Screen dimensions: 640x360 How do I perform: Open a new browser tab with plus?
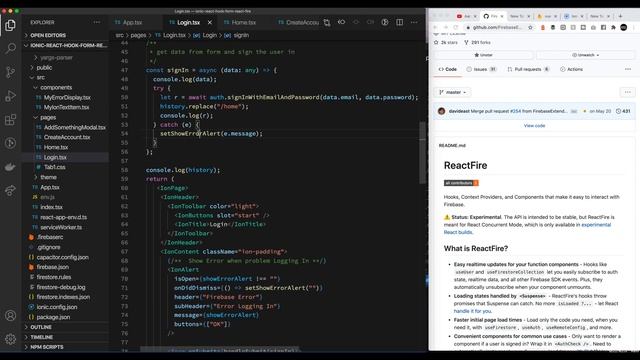(x=620, y=16)
